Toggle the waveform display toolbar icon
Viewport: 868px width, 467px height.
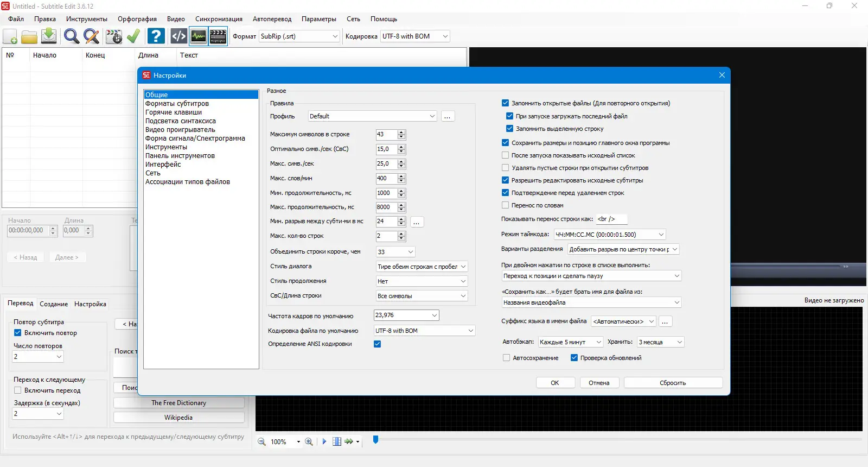(x=199, y=36)
